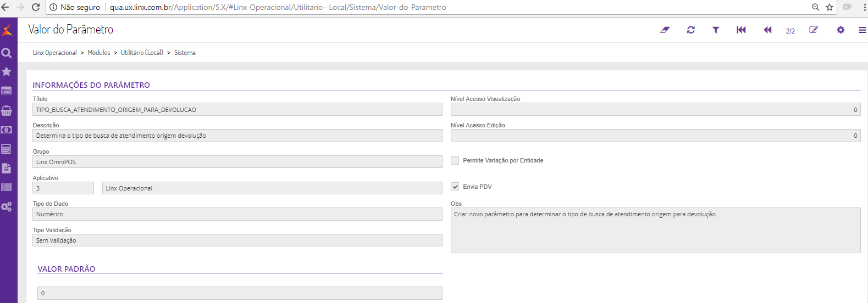
Task: Click the Título input field
Action: pos(237,110)
